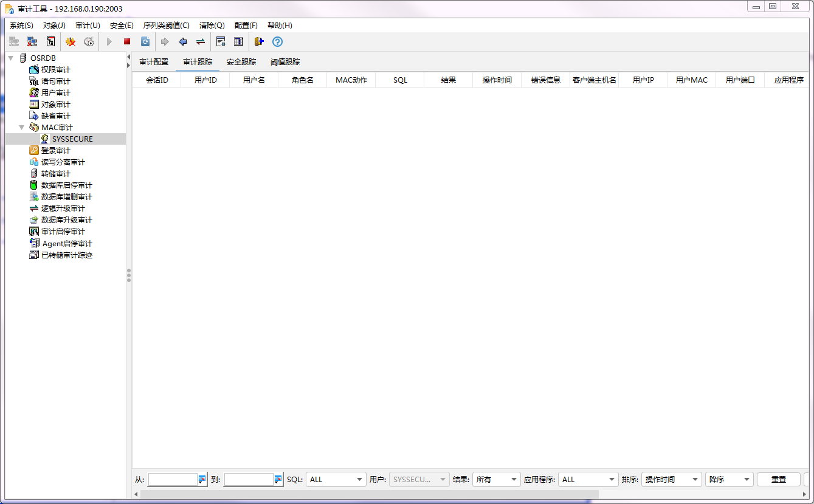Click the two-way swap arrows toolbar icon
814x504 pixels.
click(x=200, y=42)
